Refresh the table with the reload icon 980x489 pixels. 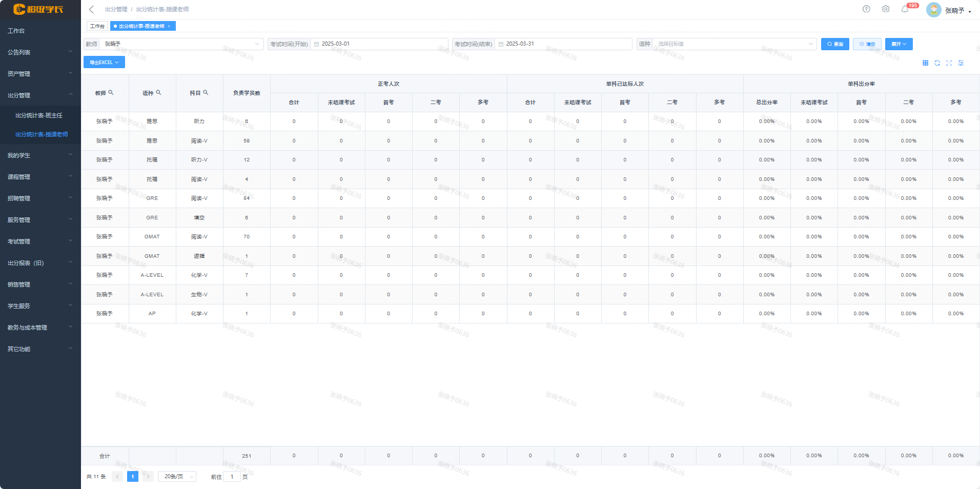937,63
